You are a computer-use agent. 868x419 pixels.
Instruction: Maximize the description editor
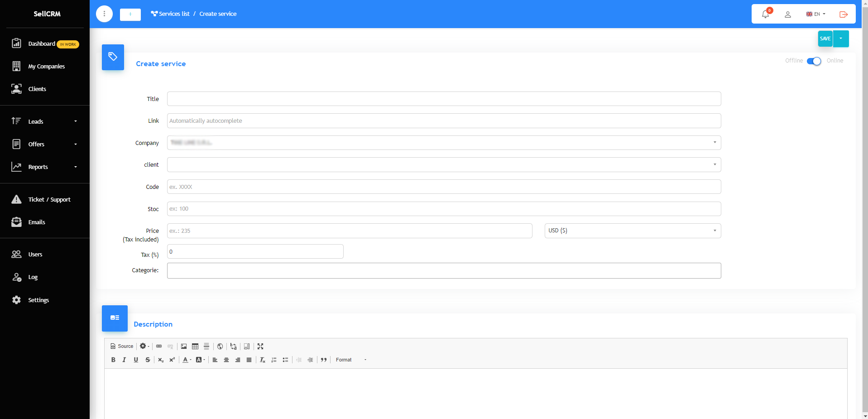pos(260,346)
